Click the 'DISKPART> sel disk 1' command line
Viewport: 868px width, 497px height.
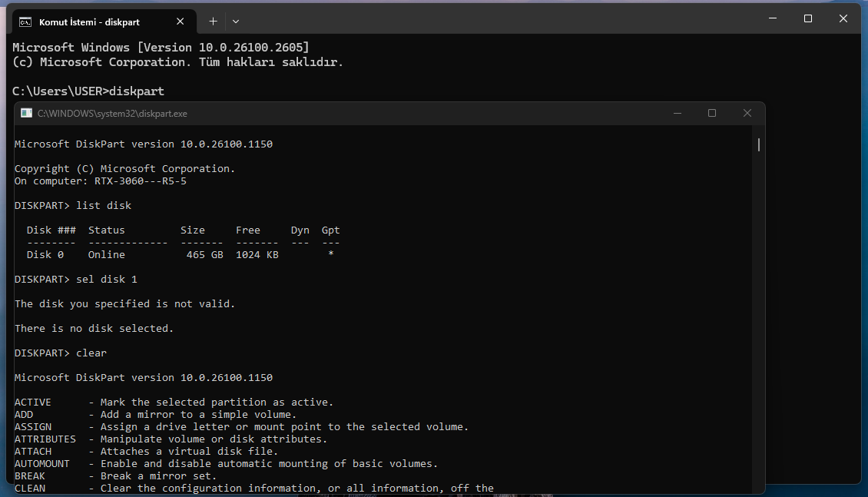(76, 280)
